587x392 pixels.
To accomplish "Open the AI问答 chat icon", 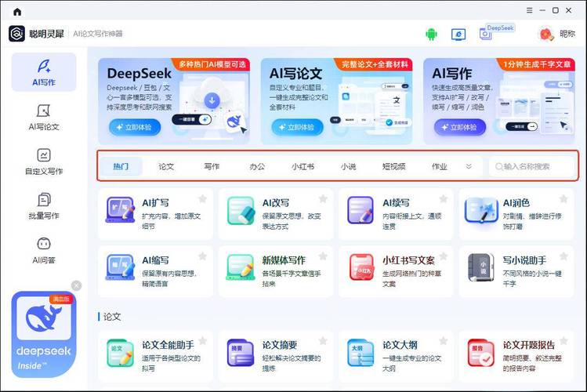I will click(x=44, y=250).
